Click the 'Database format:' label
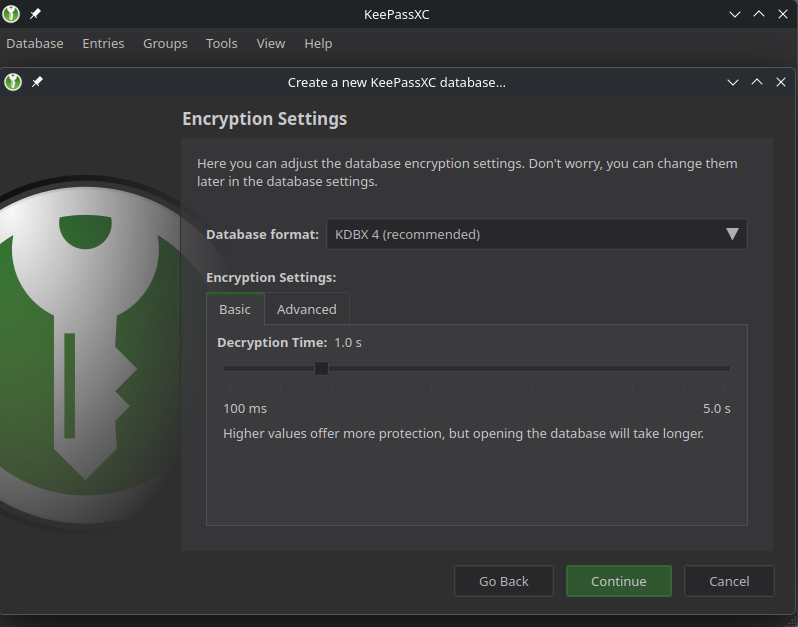 262,234
